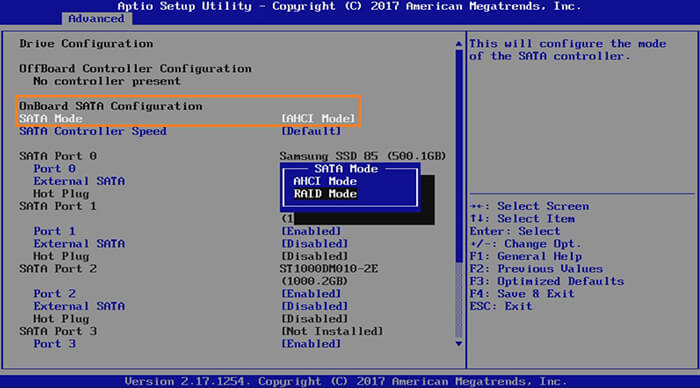Viewport: 700px width, 388px height.
Task: Select External SATA under SATA Port 0
Action: (79, 181)
